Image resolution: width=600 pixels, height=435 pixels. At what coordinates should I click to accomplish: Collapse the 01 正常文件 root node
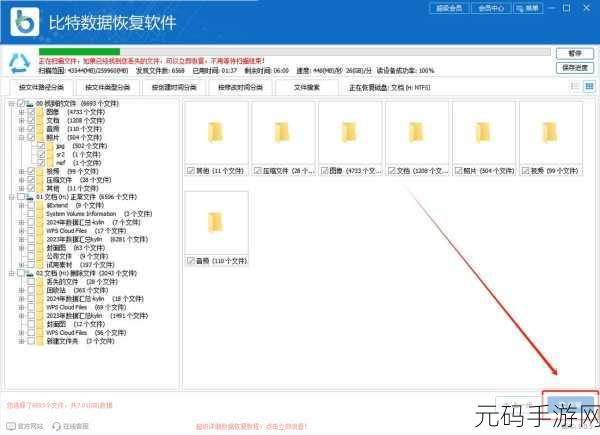11,197
